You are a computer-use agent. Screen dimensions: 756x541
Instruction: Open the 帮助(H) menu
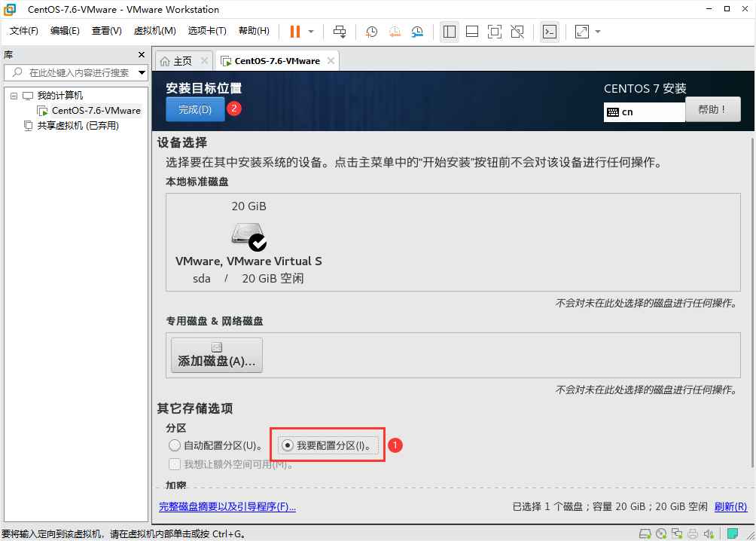254,31
